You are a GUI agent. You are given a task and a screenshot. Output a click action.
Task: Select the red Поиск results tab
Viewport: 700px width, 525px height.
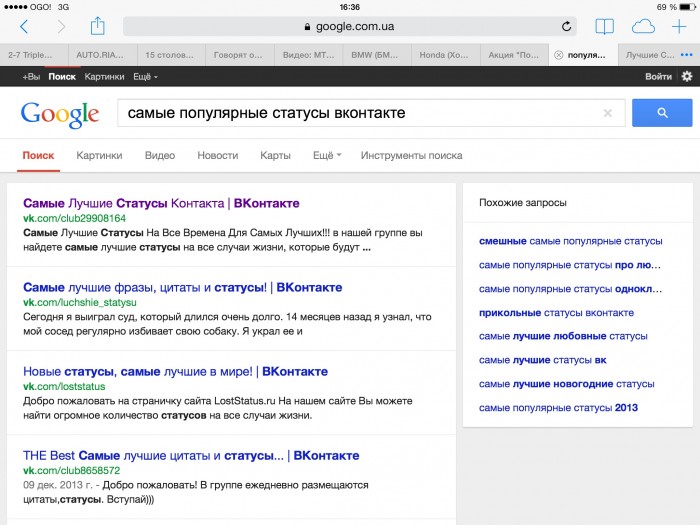(x=38, y=155)
